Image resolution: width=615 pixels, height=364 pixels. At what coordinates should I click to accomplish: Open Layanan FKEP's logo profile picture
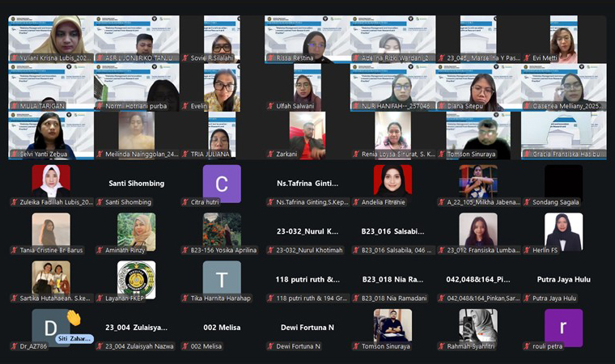(136, 279)
